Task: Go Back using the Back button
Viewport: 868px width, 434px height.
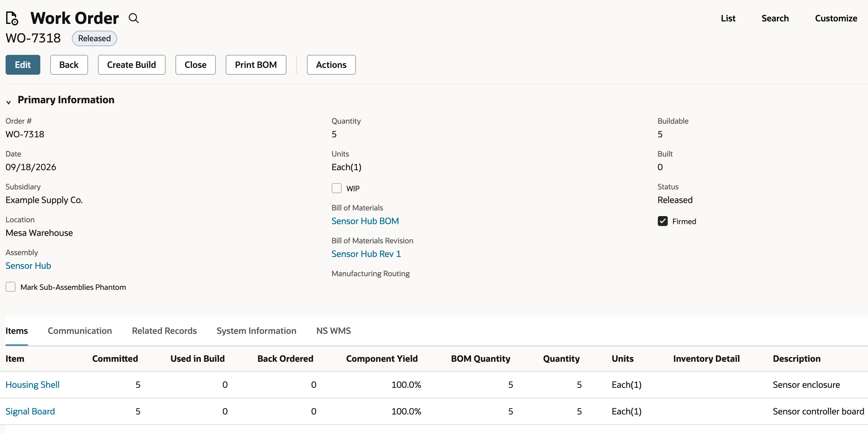Action: click(x=69, y=65)
